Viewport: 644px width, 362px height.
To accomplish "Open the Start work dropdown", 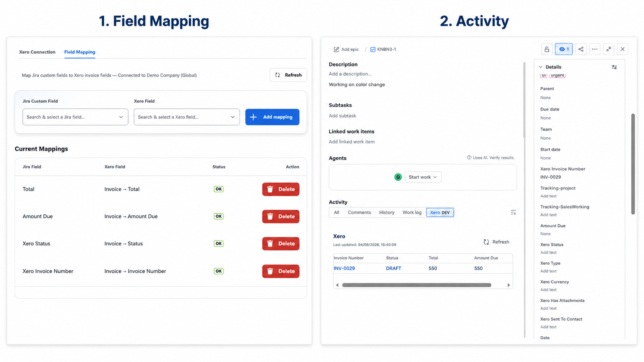I will pyautogui.click(x=423, y=177).
